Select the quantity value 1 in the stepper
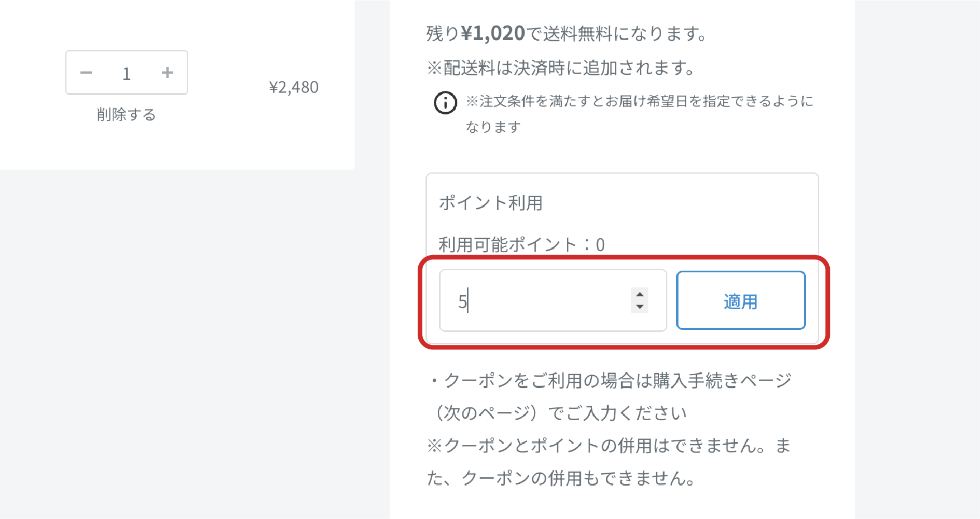 pyautogui.click(x=127, y=74)
